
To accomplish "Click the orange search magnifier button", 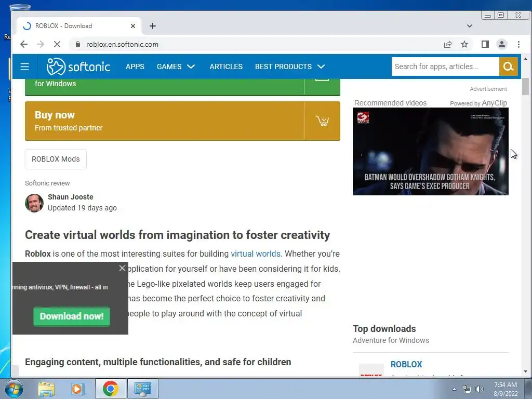I will (508, 66).
